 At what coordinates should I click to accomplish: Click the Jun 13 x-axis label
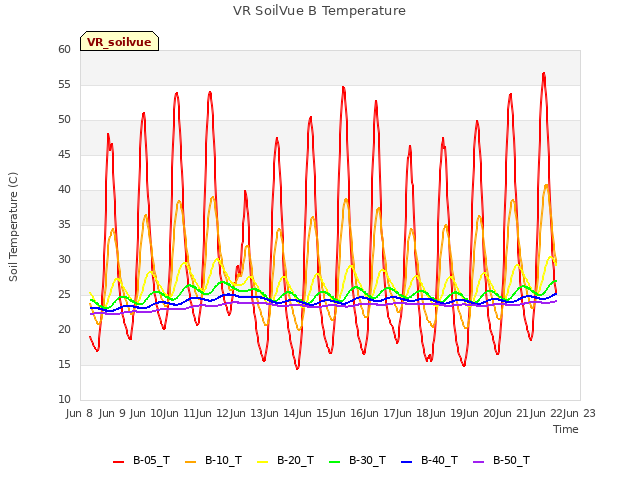pyautogui.click(x=246, y=413)
